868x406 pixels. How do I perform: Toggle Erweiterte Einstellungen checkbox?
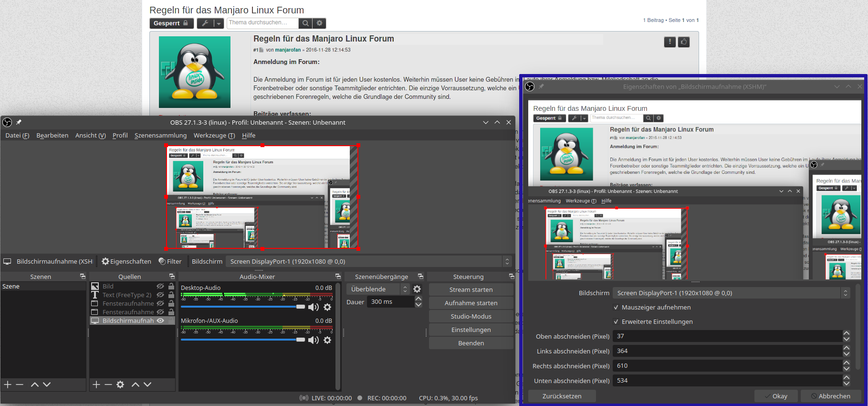(616, 322)
